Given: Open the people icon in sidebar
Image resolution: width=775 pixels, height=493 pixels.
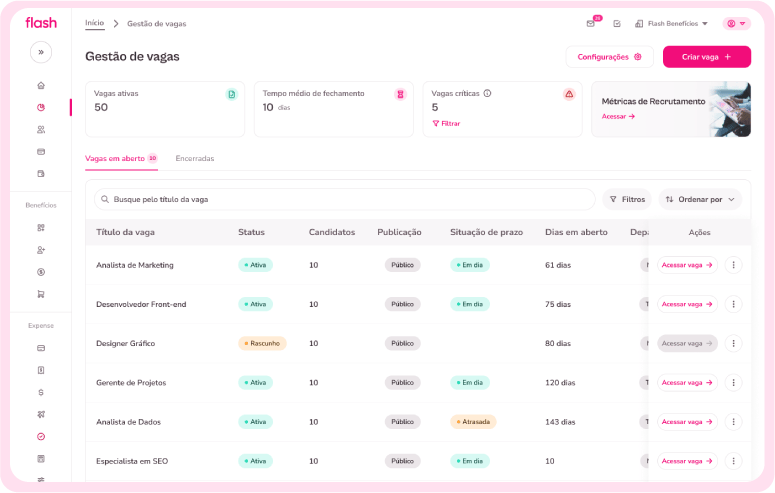Looking at the screenshot, I should tap(41, 130).
